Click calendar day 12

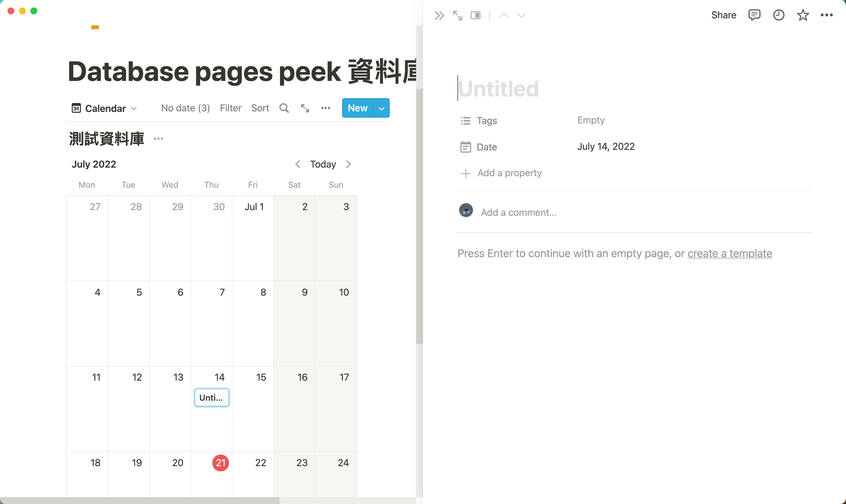tap(129, 409)
